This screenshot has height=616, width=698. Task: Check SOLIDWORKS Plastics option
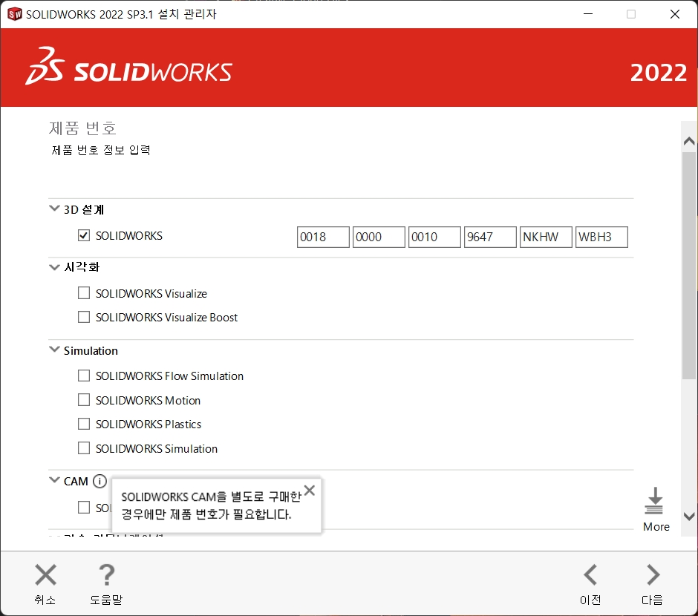(84, 424)
